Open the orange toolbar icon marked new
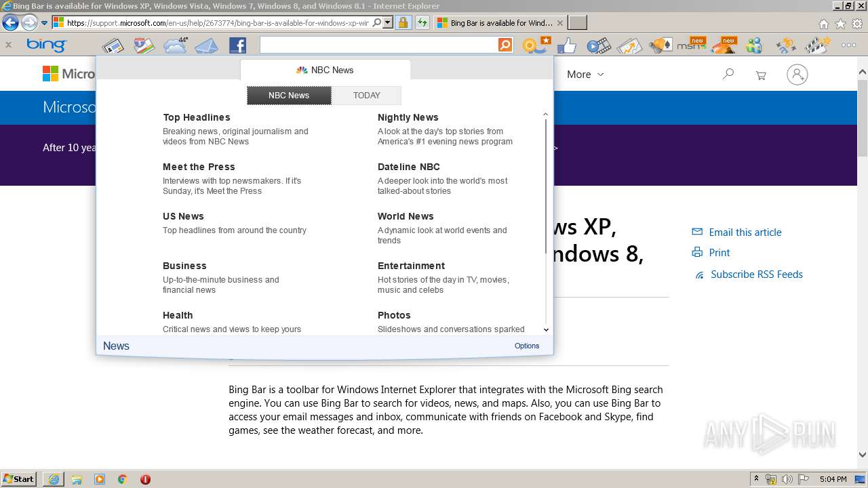This screenshot has height=488, width=868. pos(724,45)
